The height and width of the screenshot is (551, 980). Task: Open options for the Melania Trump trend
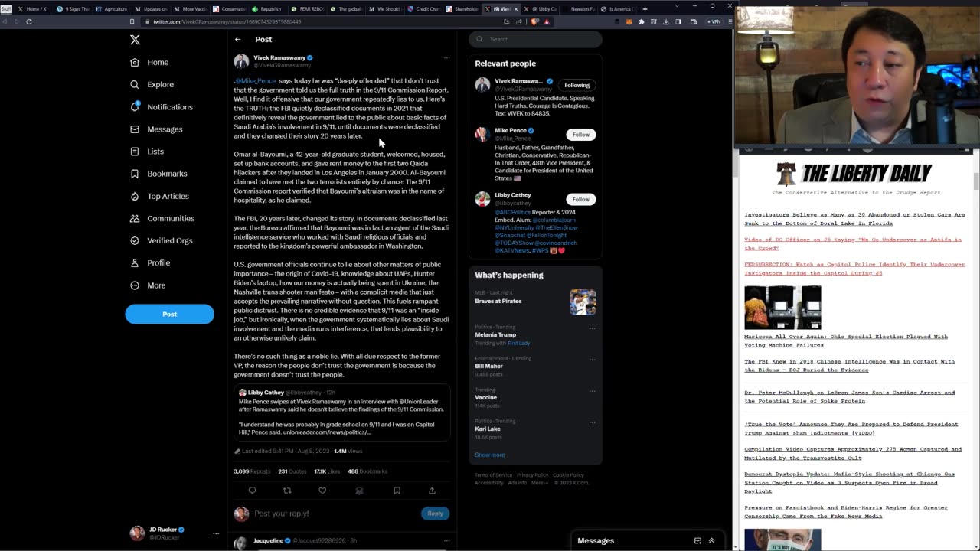(592, 328)
